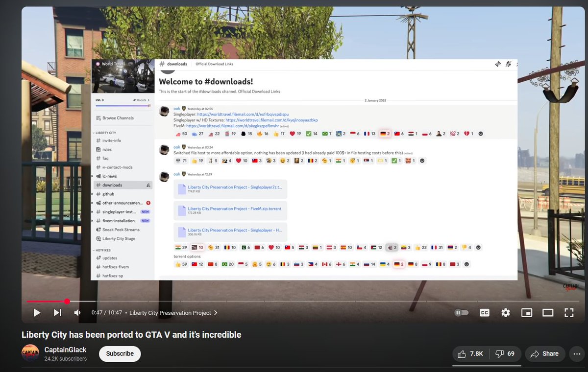
Task: Open the other-announcements channel
Action: (x=123, y=203)
